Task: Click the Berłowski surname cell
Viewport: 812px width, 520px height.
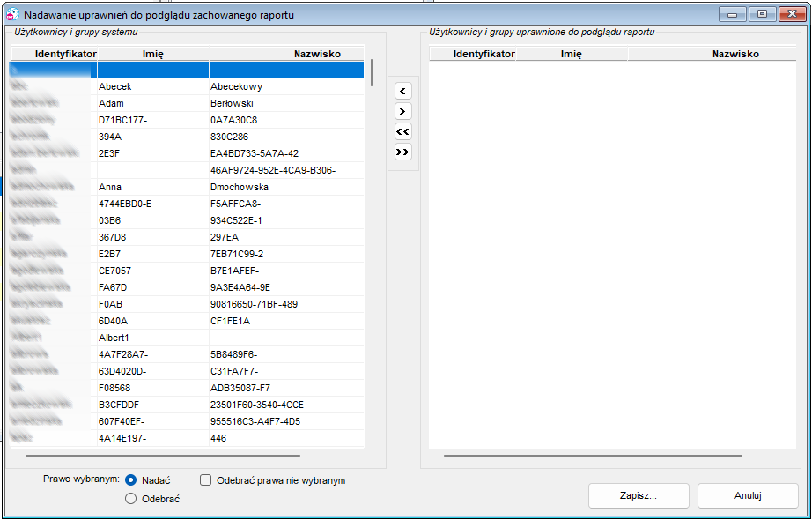Action: [286, 103]
